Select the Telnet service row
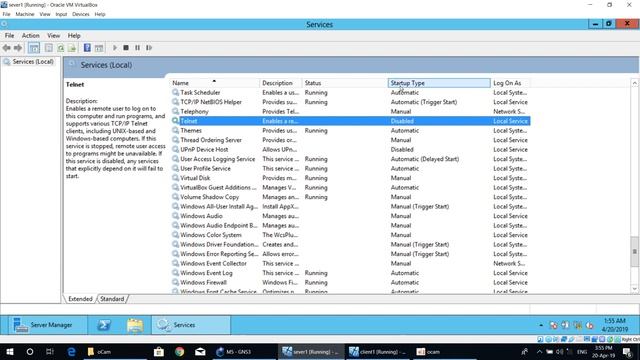Screen dimensions: 640x360 point(351,121)
